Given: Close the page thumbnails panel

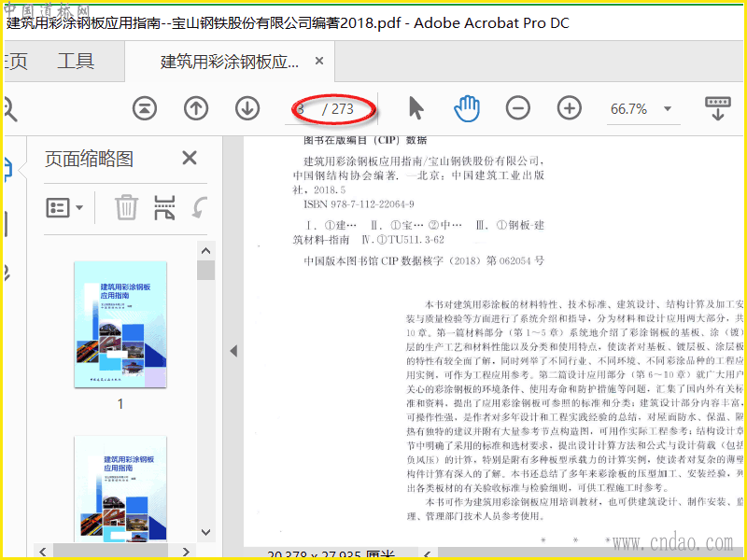Looking at the screenshot, I should pos(190,158).
